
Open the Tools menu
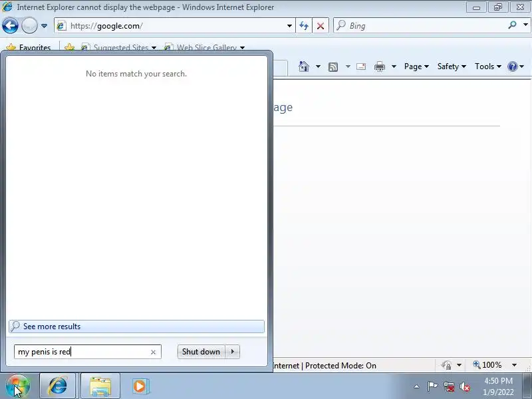coord(488,66)
